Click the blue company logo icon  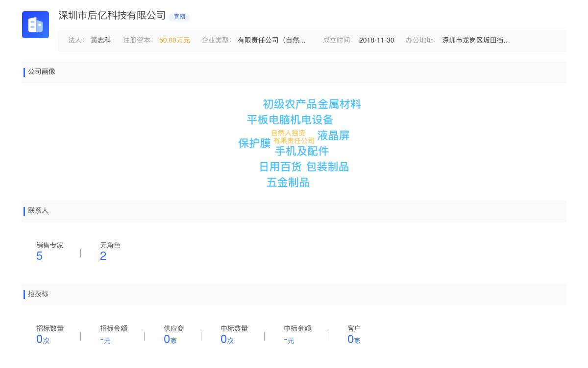click(x=35, y=24)
